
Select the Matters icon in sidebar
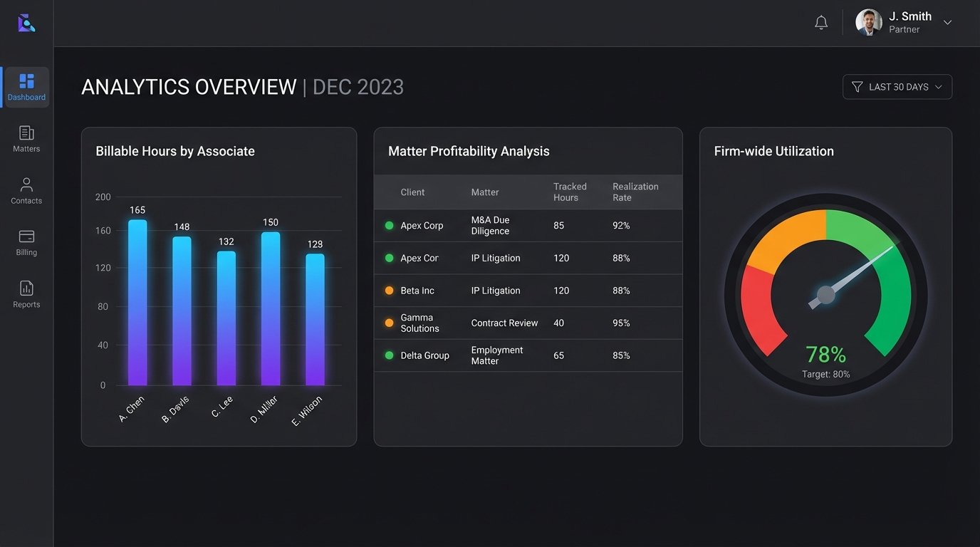point(26,137)
